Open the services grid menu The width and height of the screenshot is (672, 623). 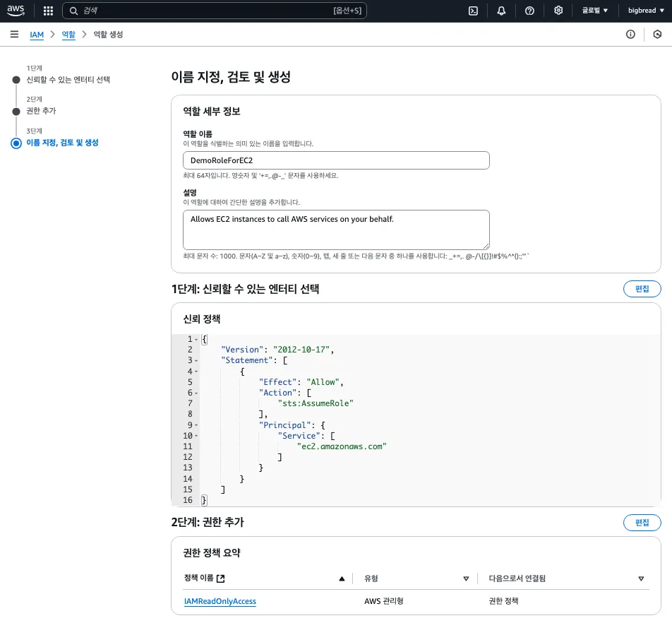pyautogui.click(x=49, y=11)
